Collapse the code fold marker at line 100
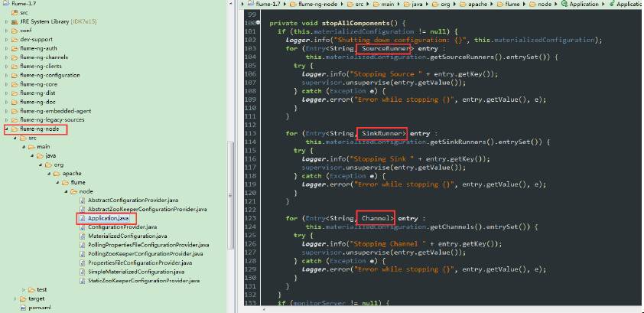 tap(259, 23)
